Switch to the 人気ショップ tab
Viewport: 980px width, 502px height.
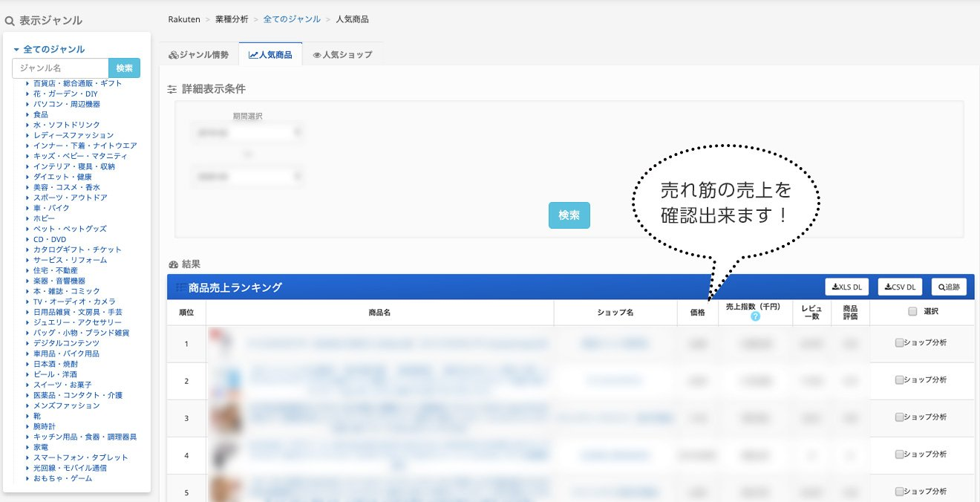(342, 55)
